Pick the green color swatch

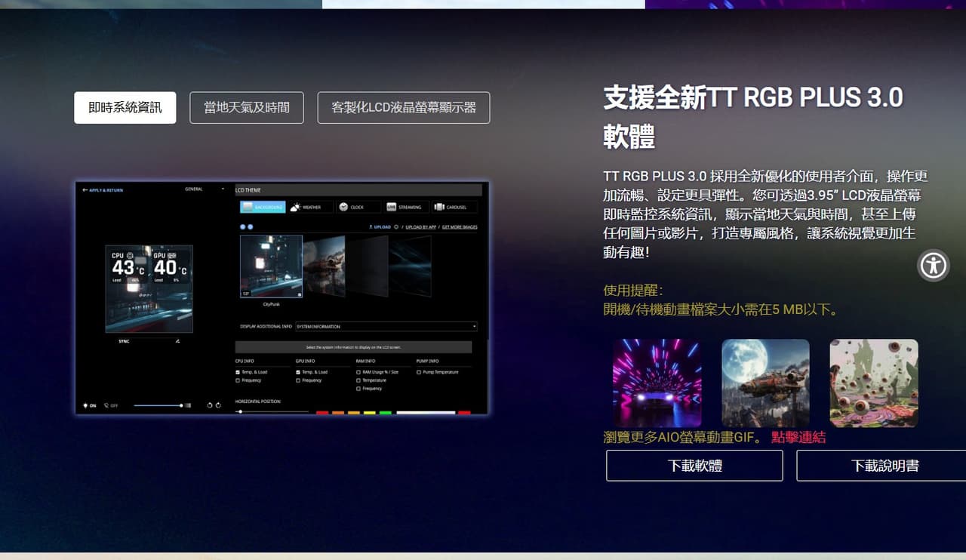385,413
